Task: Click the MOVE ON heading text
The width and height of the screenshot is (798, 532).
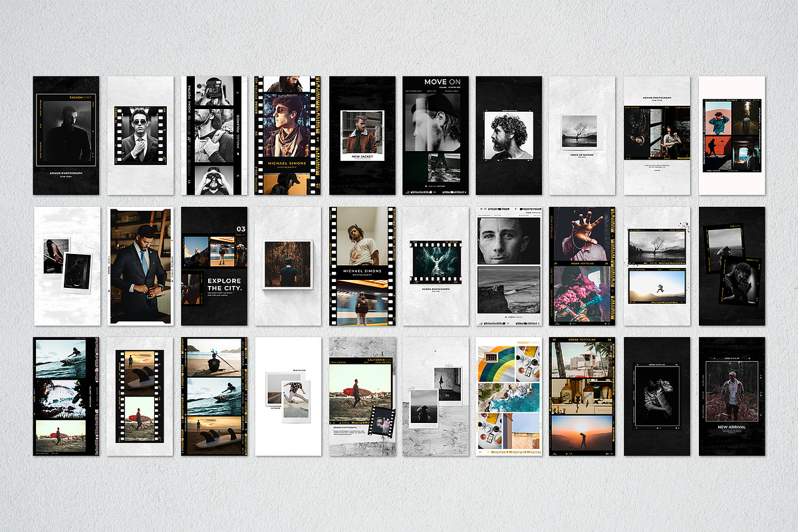Action: click(x=443, y=82)
